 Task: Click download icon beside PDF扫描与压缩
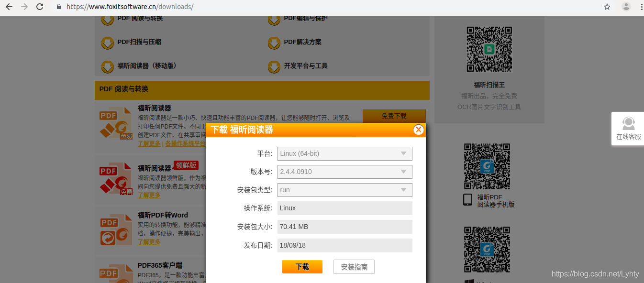click(x=107, y=43)
